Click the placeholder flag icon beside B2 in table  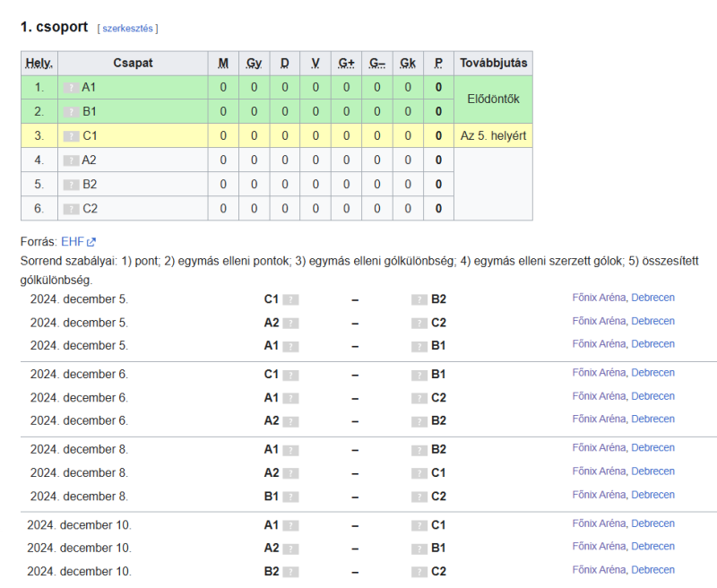coord(71,185)
